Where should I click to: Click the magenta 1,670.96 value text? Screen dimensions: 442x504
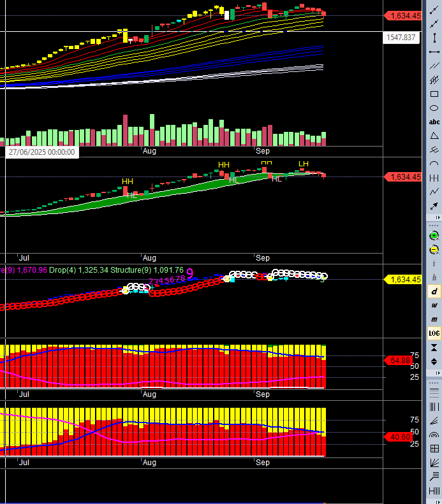point(32,270)
